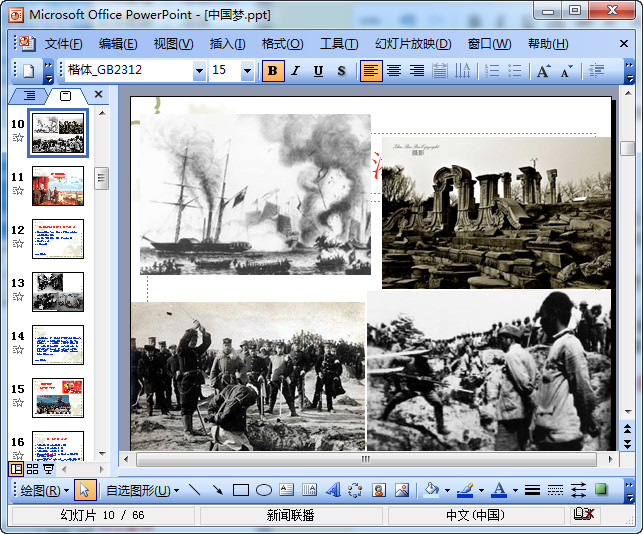
Task: Expand the 自选图形 AutoShapes menu
Action: [x=142, y=490]
